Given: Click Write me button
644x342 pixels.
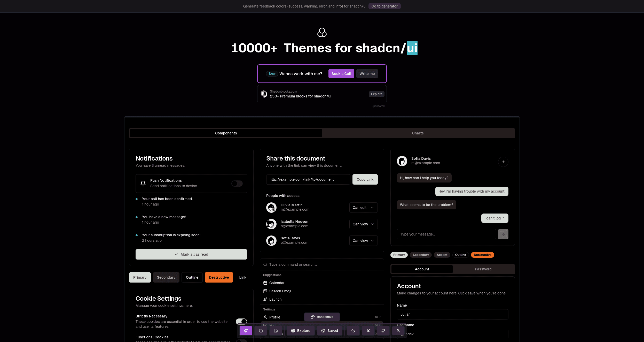Looking at the screenshot, I should point(367,74).
